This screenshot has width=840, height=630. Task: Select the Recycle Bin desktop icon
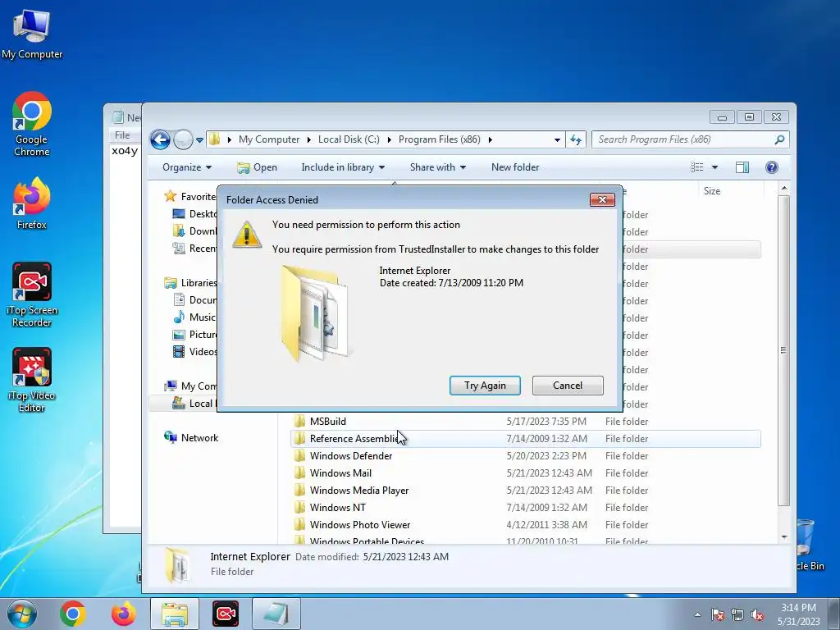(809, 546)
